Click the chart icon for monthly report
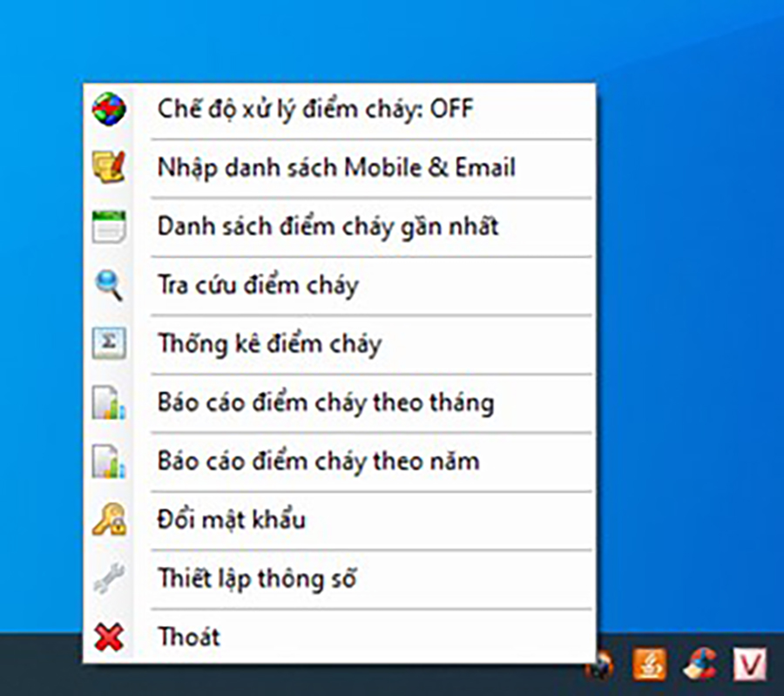Image resolution: width=784 pixels, height=696 pixels. click(109, 402)
